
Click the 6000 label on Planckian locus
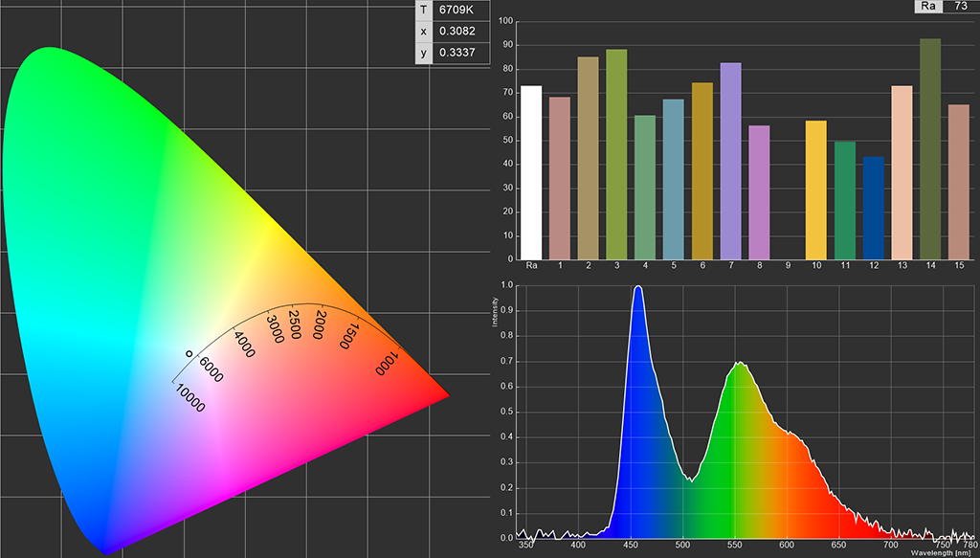[212, 369]
